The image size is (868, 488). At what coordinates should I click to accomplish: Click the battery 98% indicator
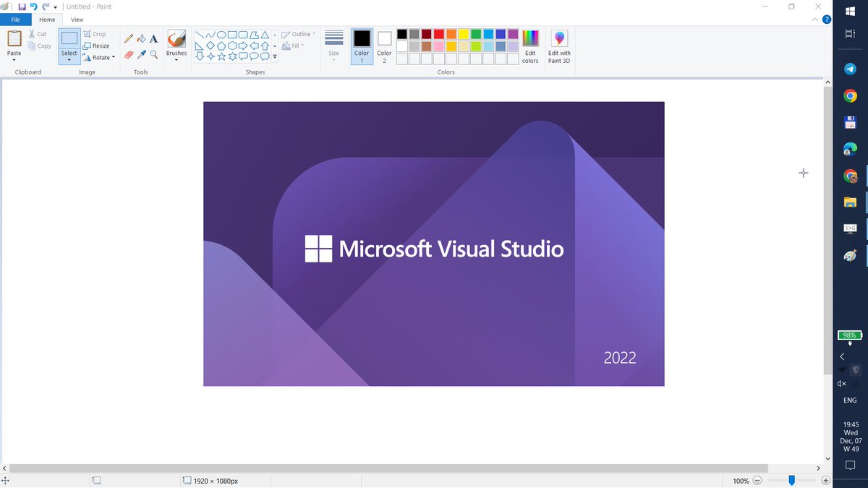click(x=849, y=335)
